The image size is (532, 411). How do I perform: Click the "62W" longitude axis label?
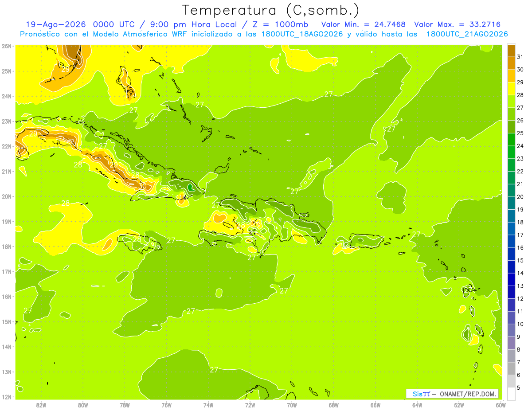click(459, 405)
